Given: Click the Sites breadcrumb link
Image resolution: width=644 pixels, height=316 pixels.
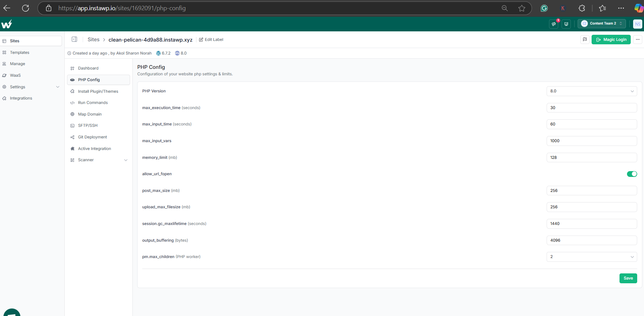Looking at the screenshot, I should (94, 40).
